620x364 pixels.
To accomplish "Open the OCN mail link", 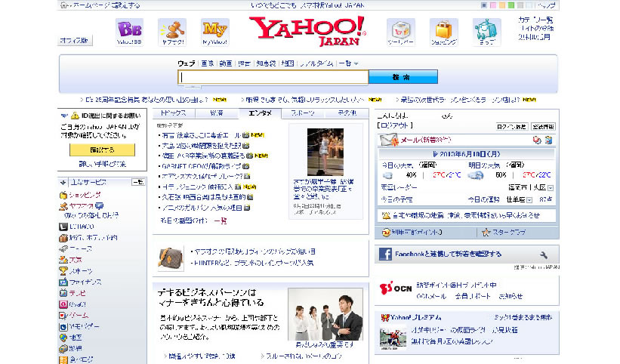I will [x=431, y=296].
